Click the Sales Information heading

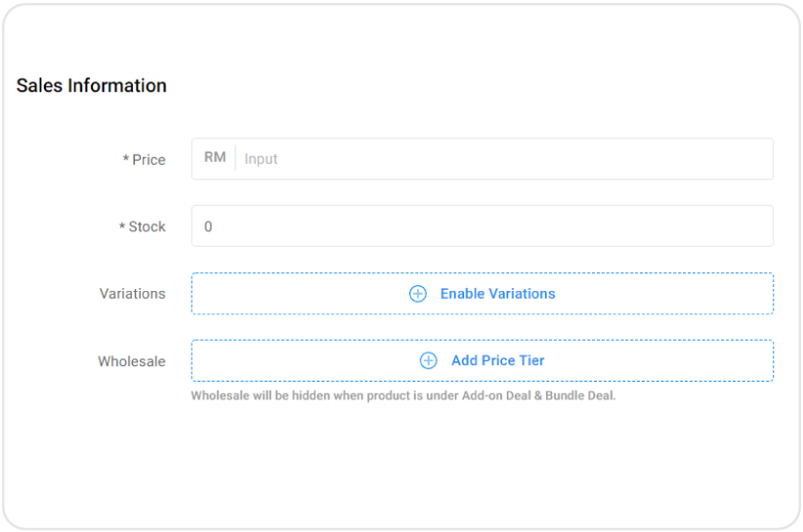click(92, 86)
